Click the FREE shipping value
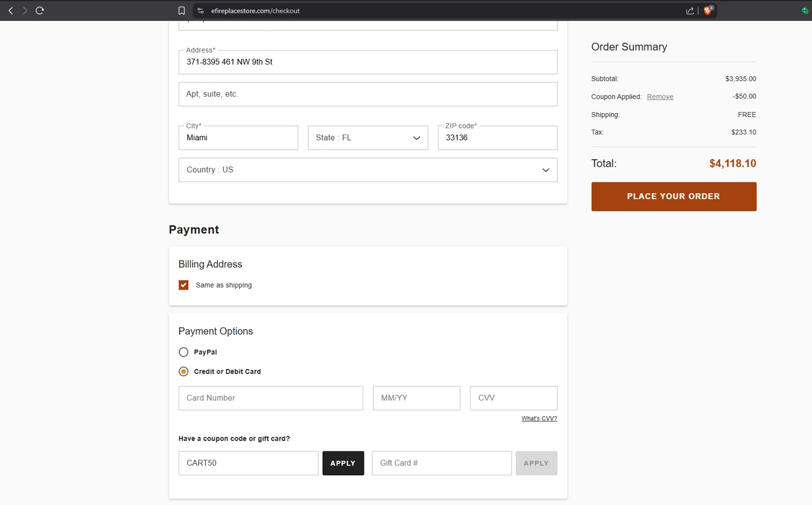Viewport: 812px width, 505px height. click(x=747, y=115)
